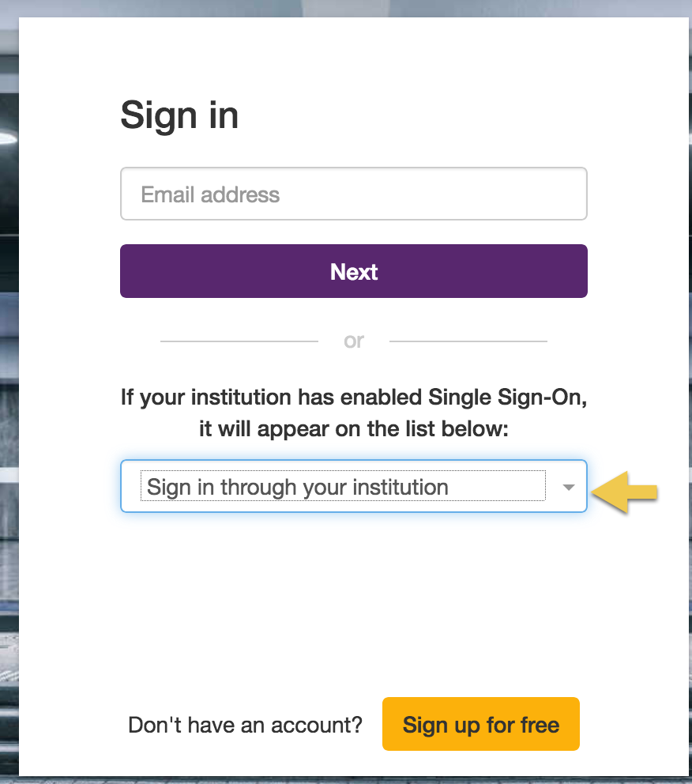This screenshot has width=692, height=784.
Task: Click the Sign up for free button
Action: pos(480,724)
